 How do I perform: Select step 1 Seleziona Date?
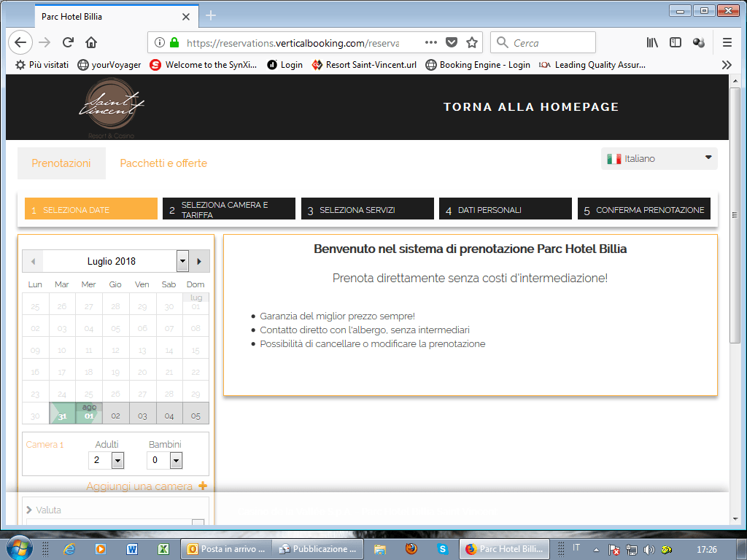pos(91,209)
